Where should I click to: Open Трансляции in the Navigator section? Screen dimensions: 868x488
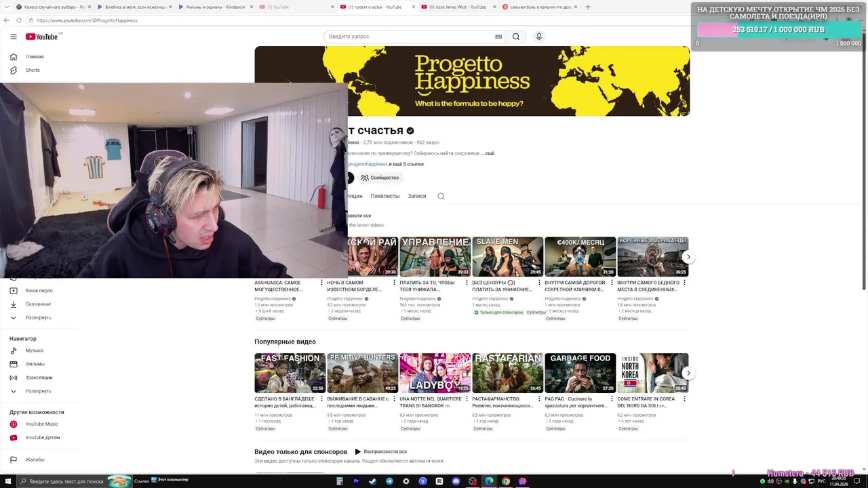pos(39,378)
